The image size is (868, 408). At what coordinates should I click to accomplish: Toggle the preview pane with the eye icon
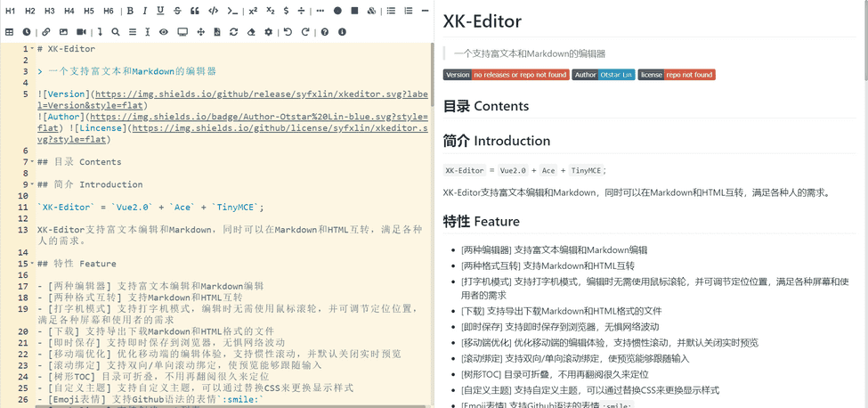[x=164, y=32]
